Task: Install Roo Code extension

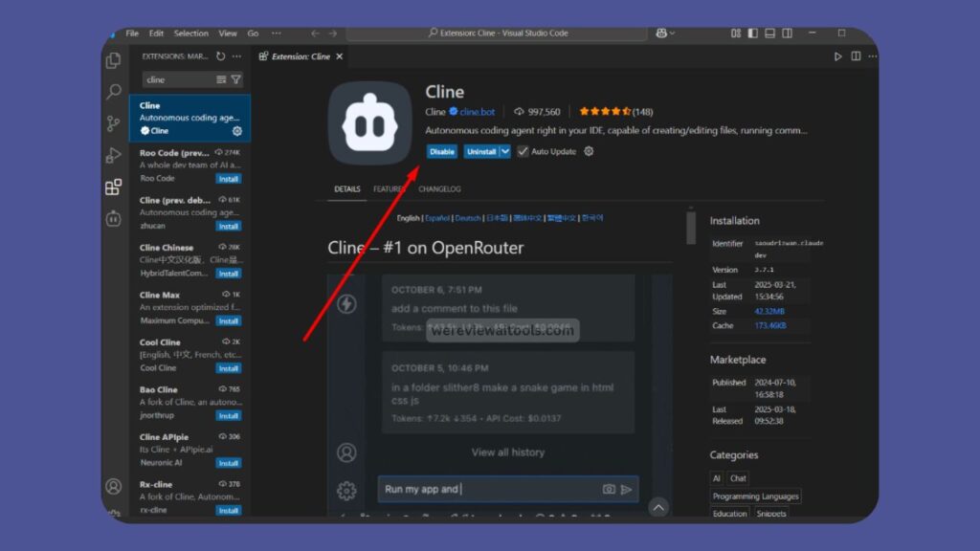Action: (228, 179)
